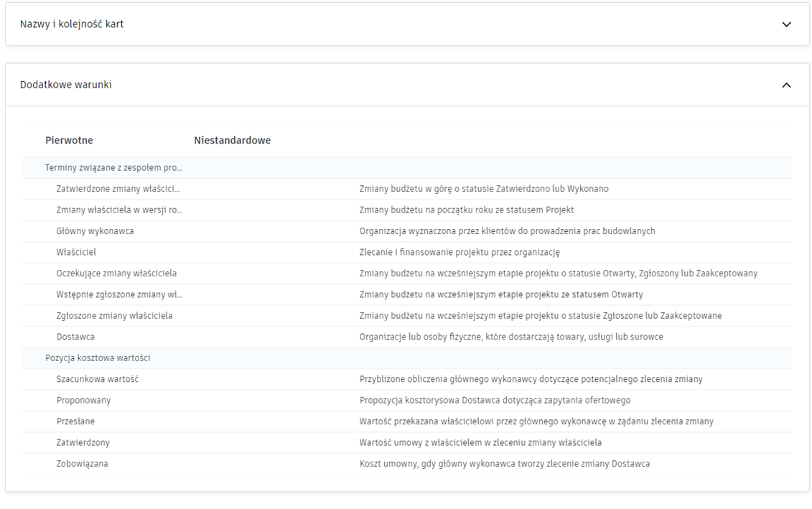Viewport: 812px width, 509px height.
Task: Select the Terminy związane z zespołem group row
Action: (113, 168)
